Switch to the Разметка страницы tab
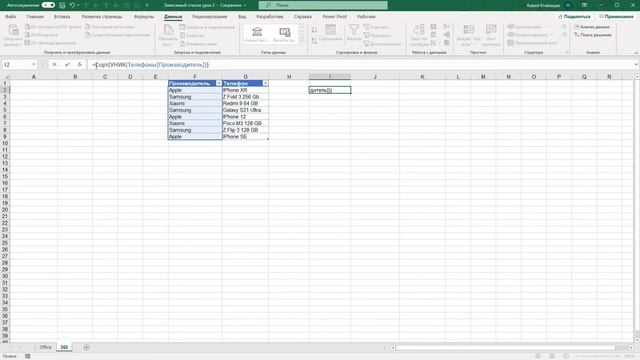Image resolution: width=640 pixels, height=360 pixels. (102, 17)
